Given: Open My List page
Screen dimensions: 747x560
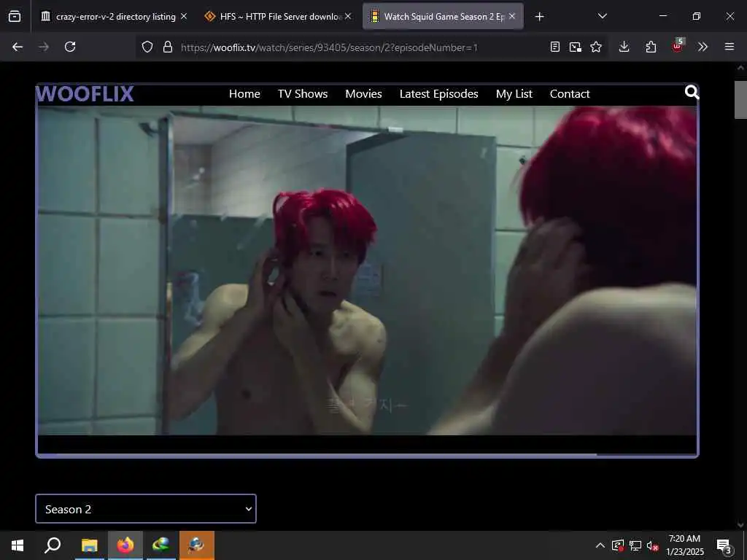Looking at the screenshot, I should pyautogui.click(x=514, y=94).
